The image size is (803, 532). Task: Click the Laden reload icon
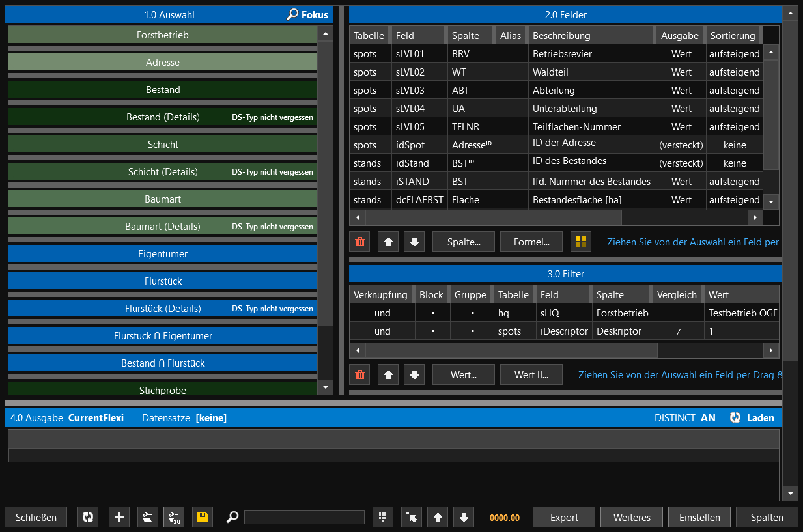[x=736, y=418]
